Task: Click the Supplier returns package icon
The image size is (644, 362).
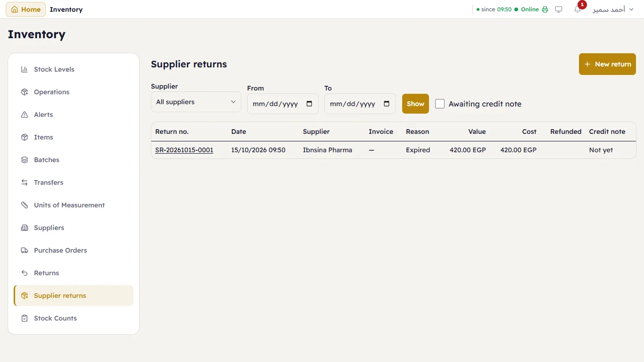Action: click(25, 296)
